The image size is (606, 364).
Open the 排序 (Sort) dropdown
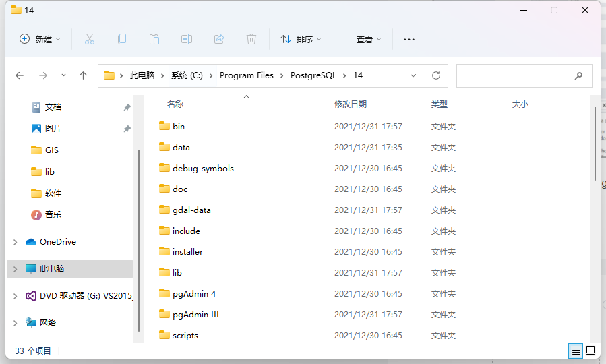pyautogui.click(x=301, y=39)
